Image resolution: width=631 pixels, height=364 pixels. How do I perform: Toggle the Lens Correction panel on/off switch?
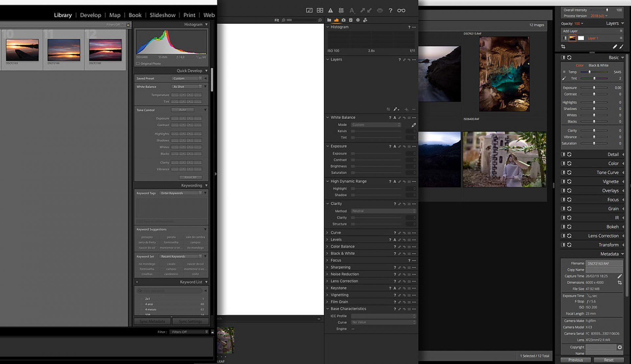(x=563, y=236)
